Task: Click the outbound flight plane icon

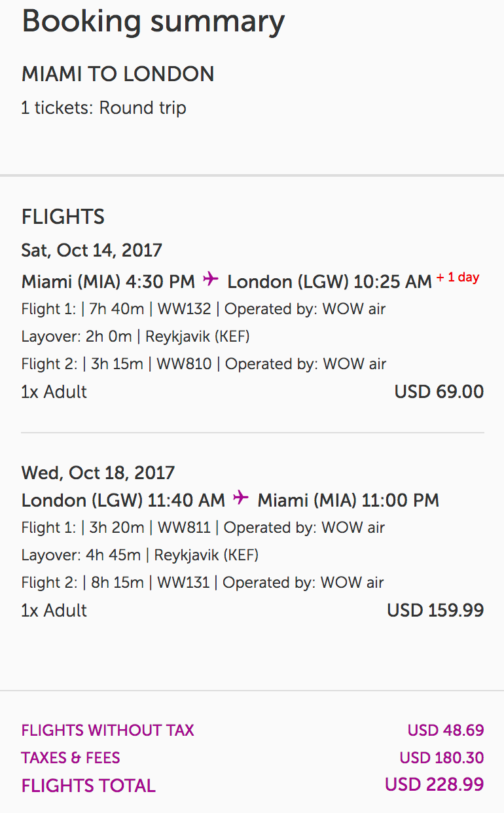Action: pyautogui.click(x=211, y=280)
